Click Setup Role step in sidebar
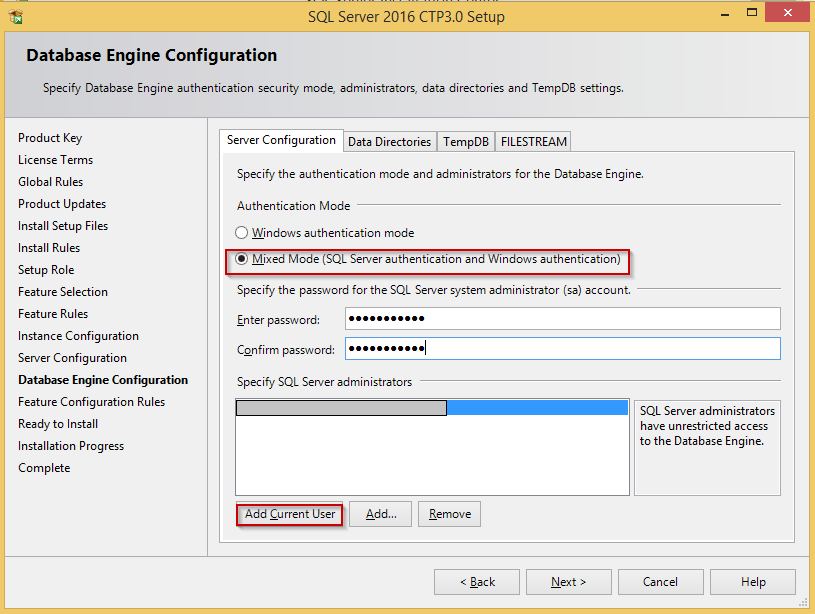The image size is (815, 614). pos(46,270)
